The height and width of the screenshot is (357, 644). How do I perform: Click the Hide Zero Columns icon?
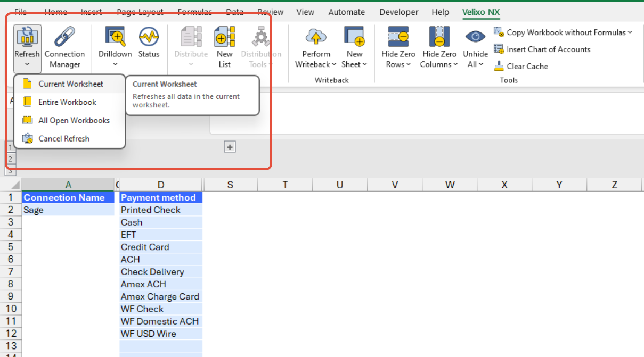439,37
